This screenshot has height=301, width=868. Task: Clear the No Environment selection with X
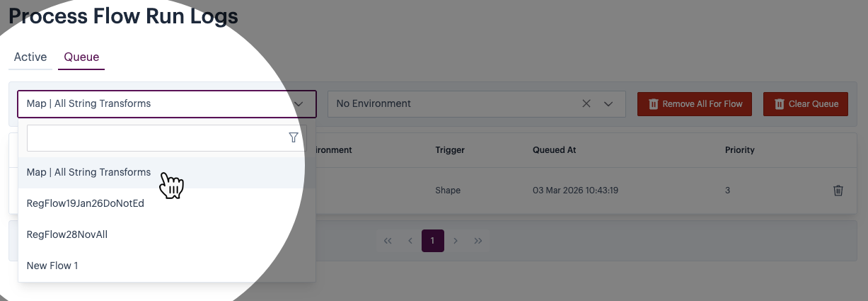(x=586, y=103)
